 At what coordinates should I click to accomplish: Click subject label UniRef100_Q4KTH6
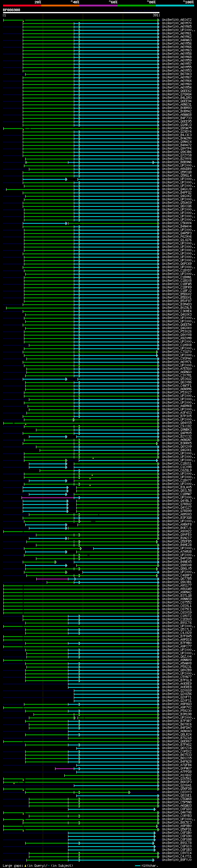(x=177, y=812)
